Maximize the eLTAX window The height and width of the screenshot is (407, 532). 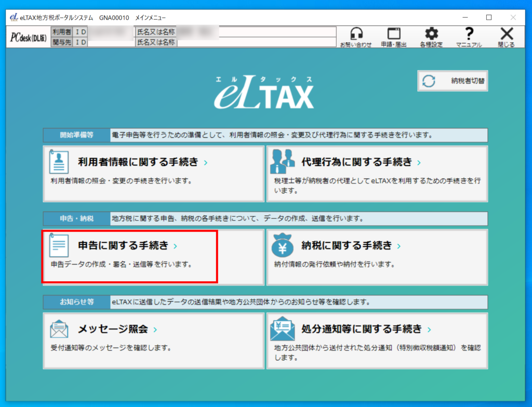pos(488,17)
